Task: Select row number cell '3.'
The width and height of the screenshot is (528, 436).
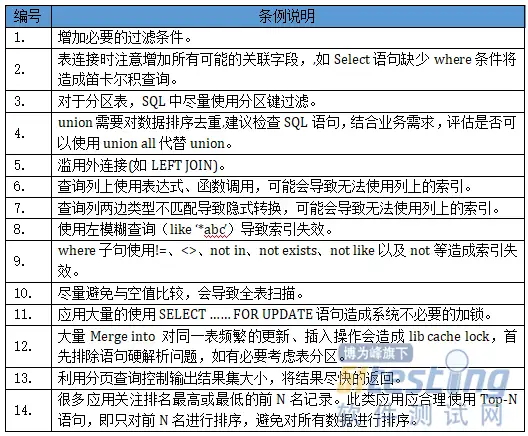Action: [x=28, y=101]
